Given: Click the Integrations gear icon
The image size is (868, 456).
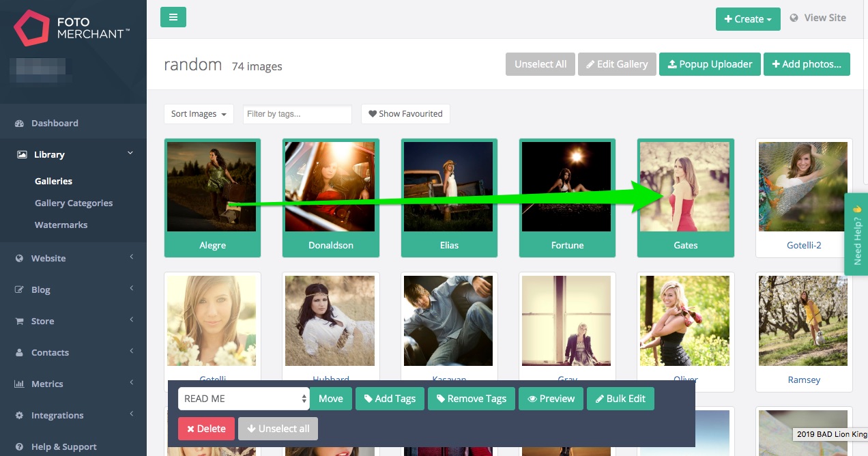Looking at the screenshot, I should point(19,416).
